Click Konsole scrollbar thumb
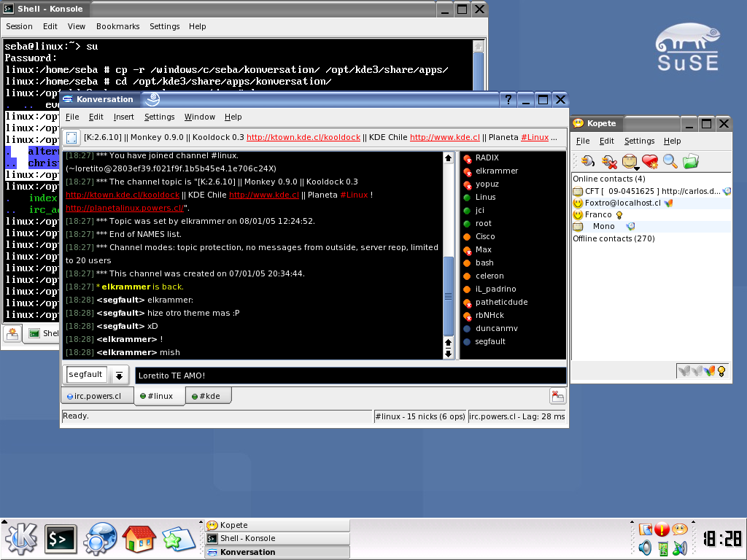 tap(478, 71)
